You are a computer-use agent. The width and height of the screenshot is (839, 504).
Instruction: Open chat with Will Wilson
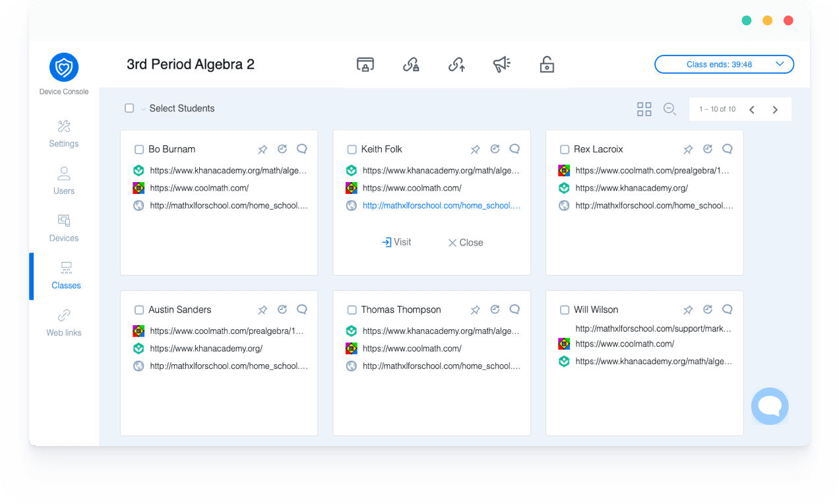tap(728, 309)
